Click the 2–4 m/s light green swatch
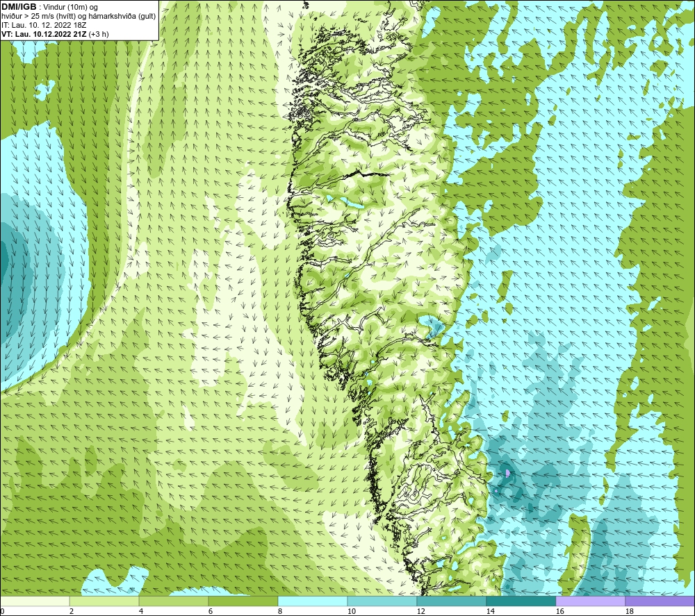The width and height of the screenshot is (695, 616). 104,601
